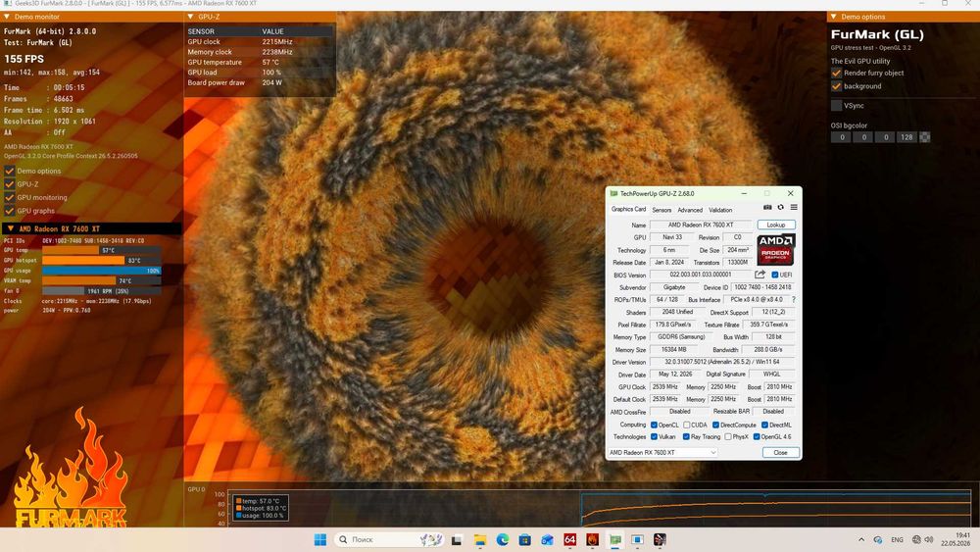The image size is (980, 552).
Task: Open the Outlook taskbar icon
Action: 548,539
